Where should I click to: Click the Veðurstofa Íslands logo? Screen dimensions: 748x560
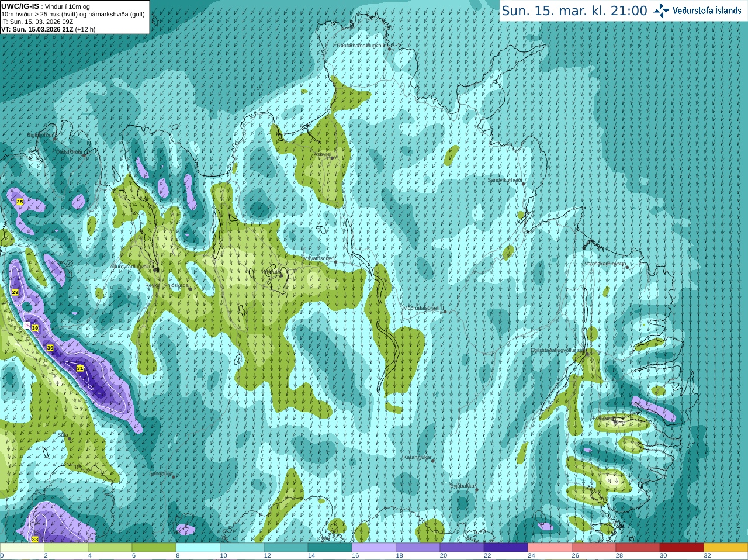pyautogui.click(x=697, y=11)
